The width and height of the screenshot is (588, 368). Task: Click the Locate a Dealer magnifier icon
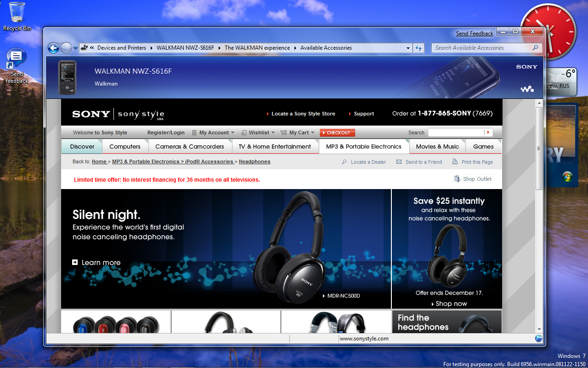(344, 162)
